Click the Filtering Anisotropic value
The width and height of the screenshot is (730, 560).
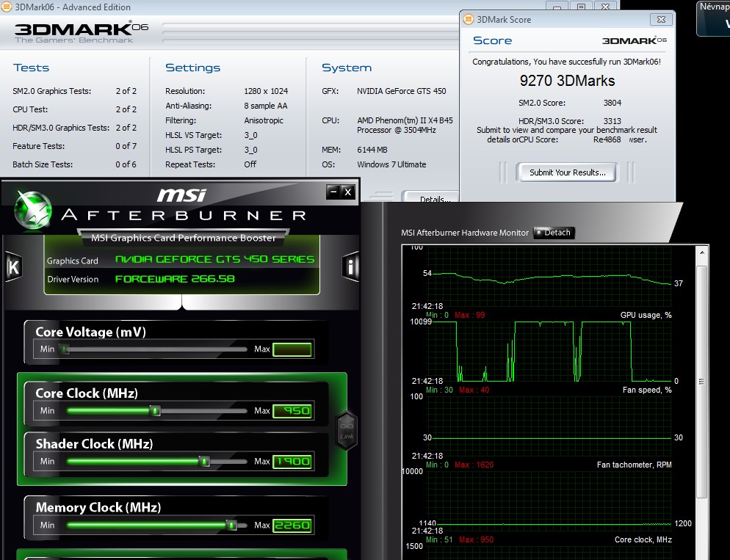[x=264, y=120]
